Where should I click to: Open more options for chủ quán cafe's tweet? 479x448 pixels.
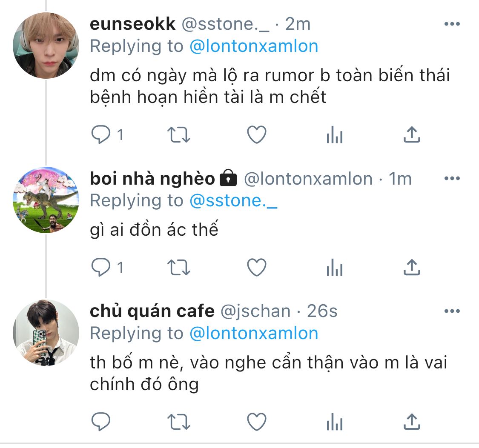pyautogui.click(x=452, y=311)
